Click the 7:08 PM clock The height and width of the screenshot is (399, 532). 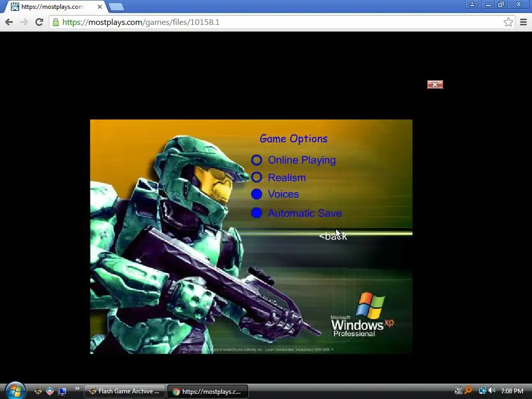click(512, 391)
